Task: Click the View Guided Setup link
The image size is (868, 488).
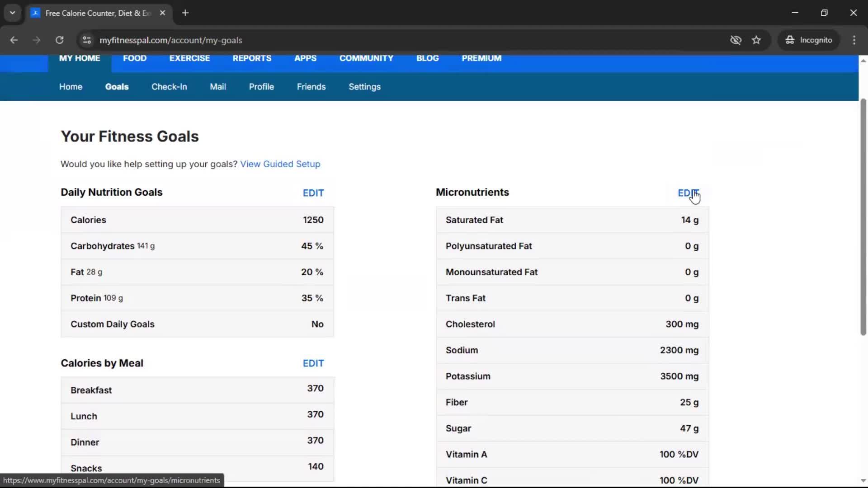Action: pyautogui.click(x=280, y=164)
